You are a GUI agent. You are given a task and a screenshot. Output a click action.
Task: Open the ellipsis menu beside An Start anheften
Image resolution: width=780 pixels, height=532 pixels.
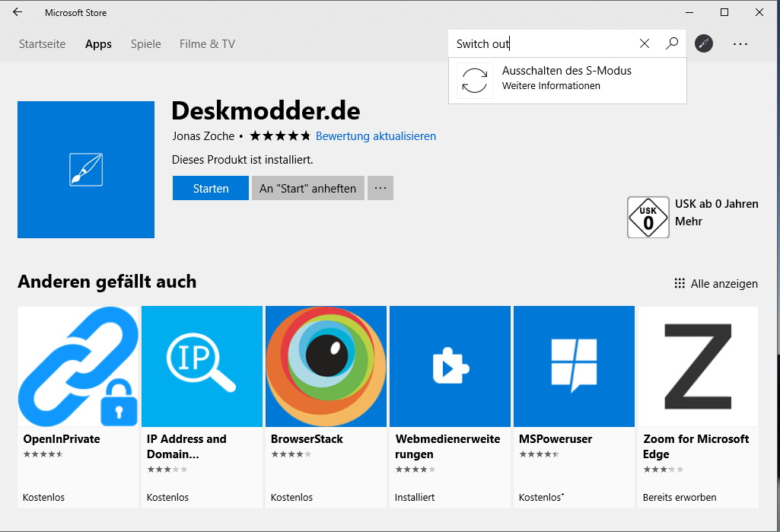[x=380, y=188]
